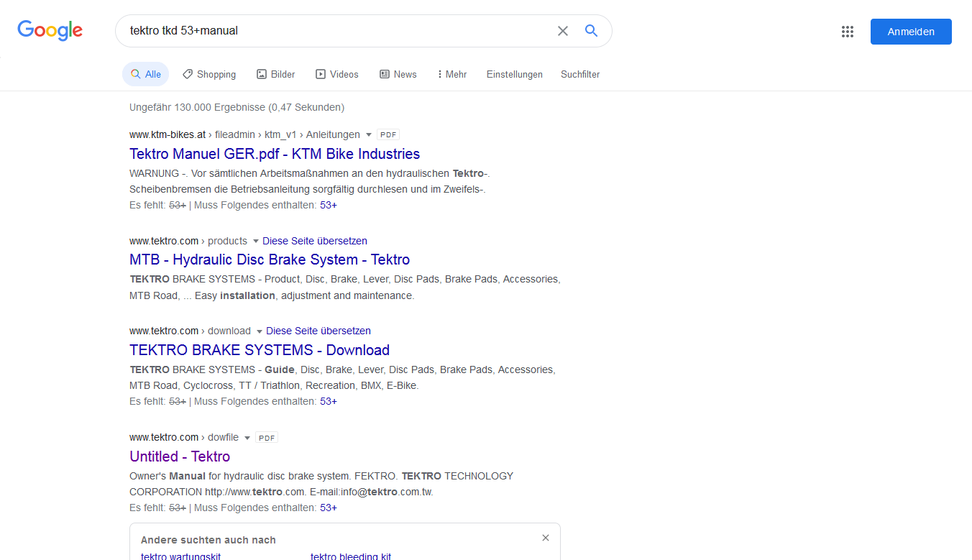Image resolution: width=972 pixels, height=560 pixels.
Task: Expand dropdown arrow next to ktm-bikes.at URL
Action: [369, 135]
